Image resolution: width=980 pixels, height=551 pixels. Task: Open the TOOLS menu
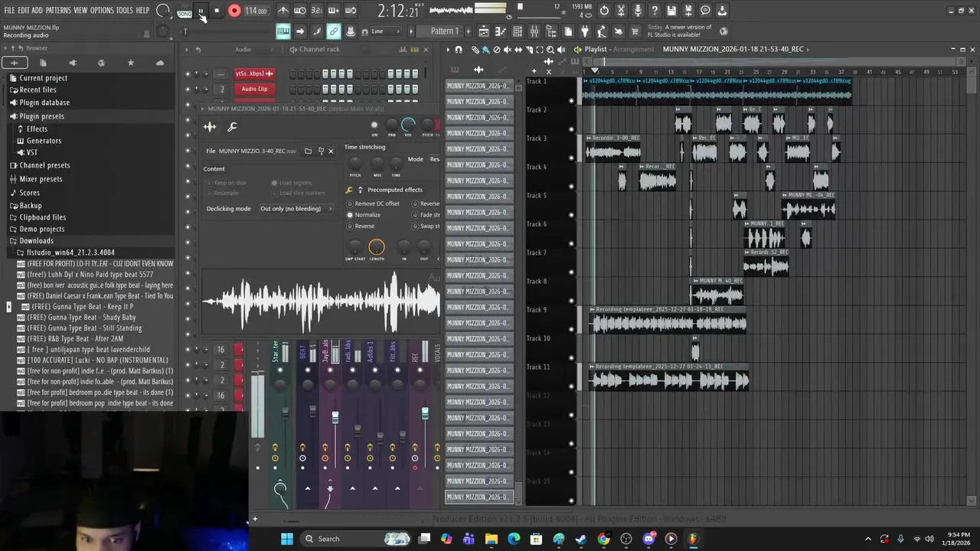click(x=124, y=11)
